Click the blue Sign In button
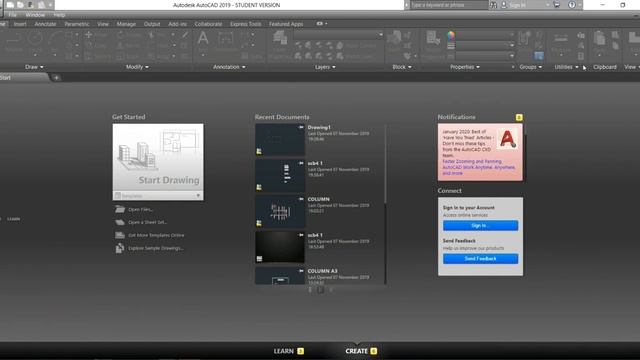The height and width of the screenshot is (360, 640). click(x=480, y=225)
